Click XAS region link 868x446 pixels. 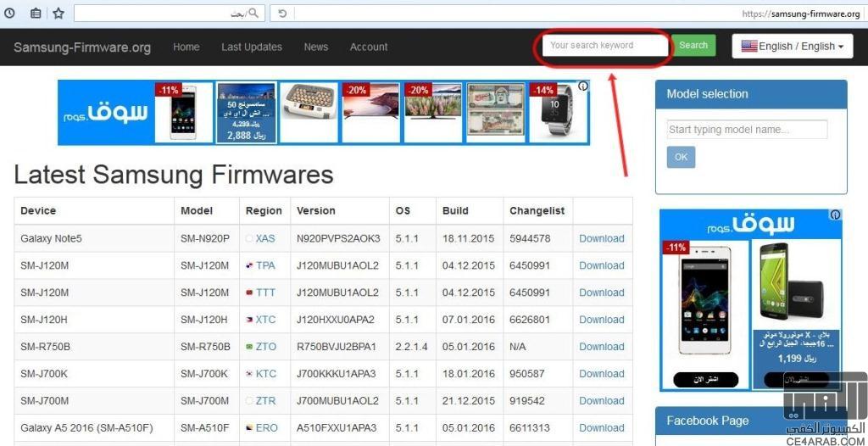click(x=265, y=239)
